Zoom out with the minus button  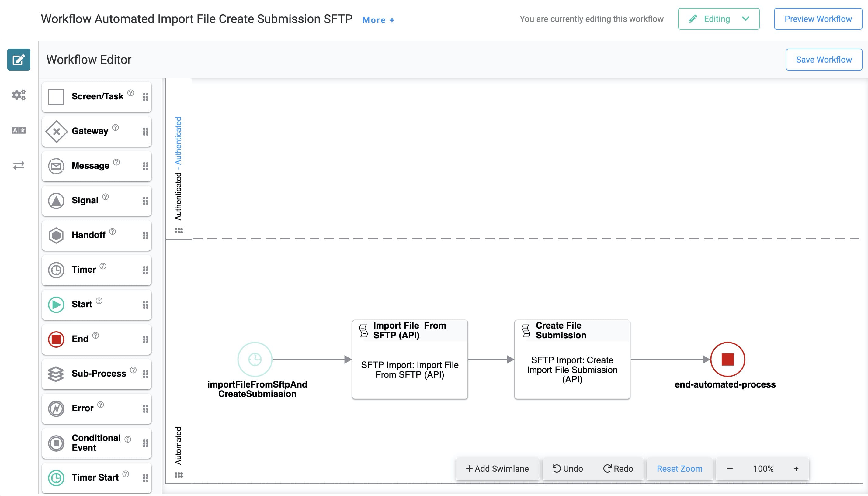[x=730, y=469]
